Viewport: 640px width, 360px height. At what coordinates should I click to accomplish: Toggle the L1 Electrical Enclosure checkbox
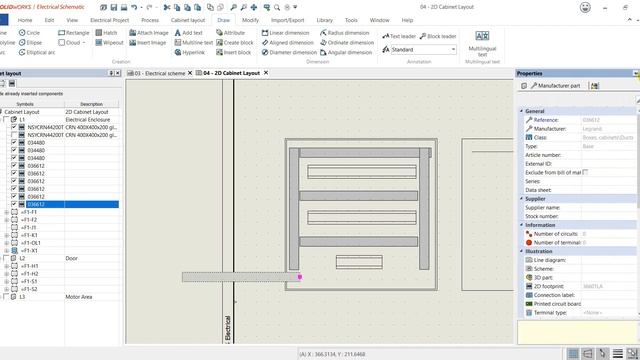pyautogui.click(x=6, y=120)
